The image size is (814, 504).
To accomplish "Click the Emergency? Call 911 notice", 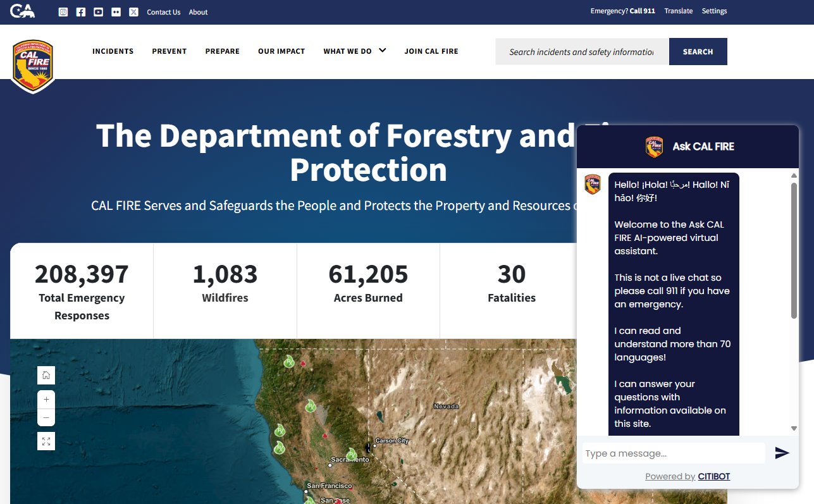I will [x=623, y=11].
